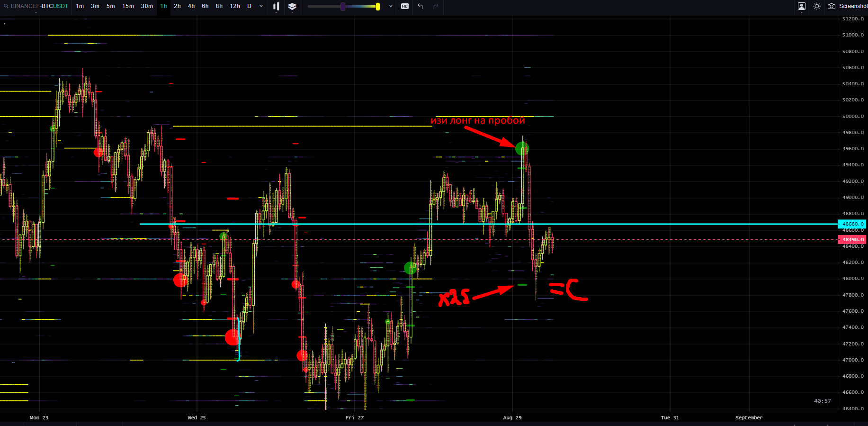Open the symbol search magnifier icon
The width and height of the screenshot is (868, 426).
6,6
